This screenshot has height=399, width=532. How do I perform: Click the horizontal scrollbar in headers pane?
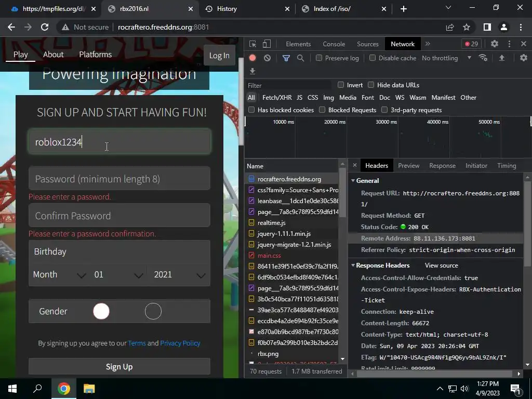click(434, 374)
